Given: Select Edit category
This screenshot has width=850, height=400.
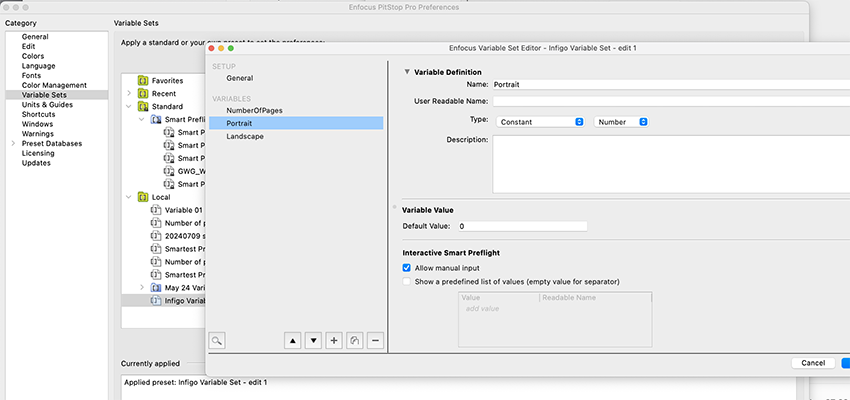Looking at the screenshot, I should coord(28,47).
